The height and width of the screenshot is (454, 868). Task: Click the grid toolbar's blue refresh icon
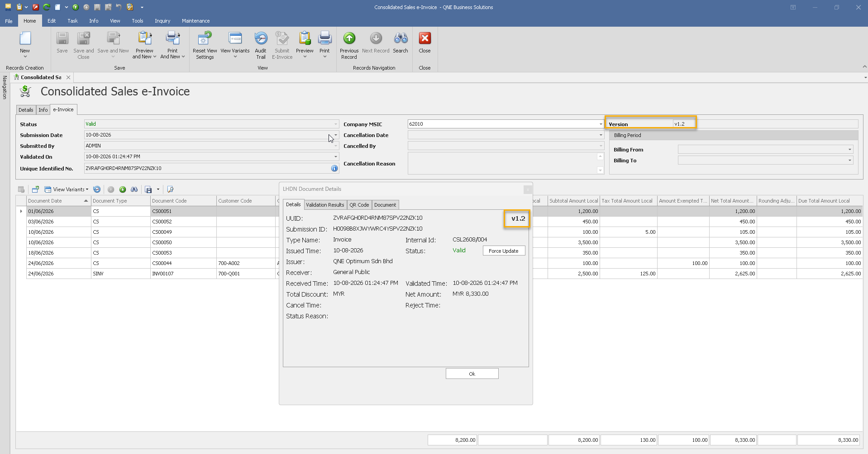(x=97, y=189)
